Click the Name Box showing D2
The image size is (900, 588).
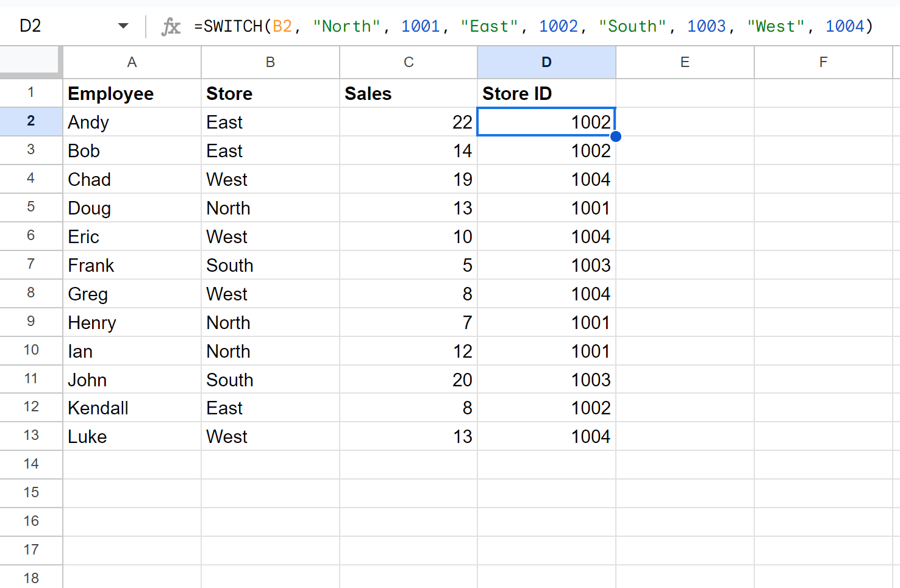pyautogui.click(x=61, y=26)
